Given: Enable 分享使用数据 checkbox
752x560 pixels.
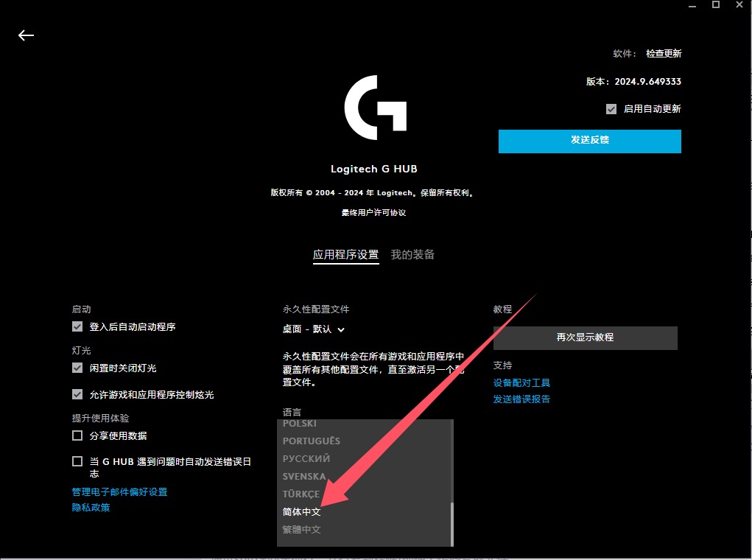Looking at the screenshot, I should coord(77,435).
